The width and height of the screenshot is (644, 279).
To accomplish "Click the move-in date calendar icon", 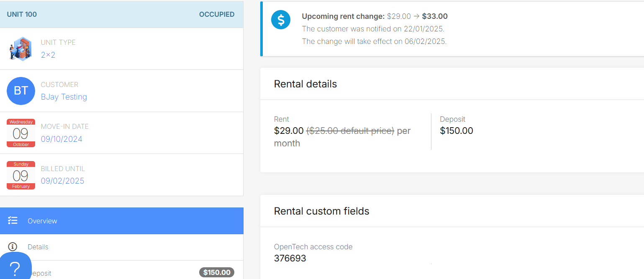I will (21, 133).
